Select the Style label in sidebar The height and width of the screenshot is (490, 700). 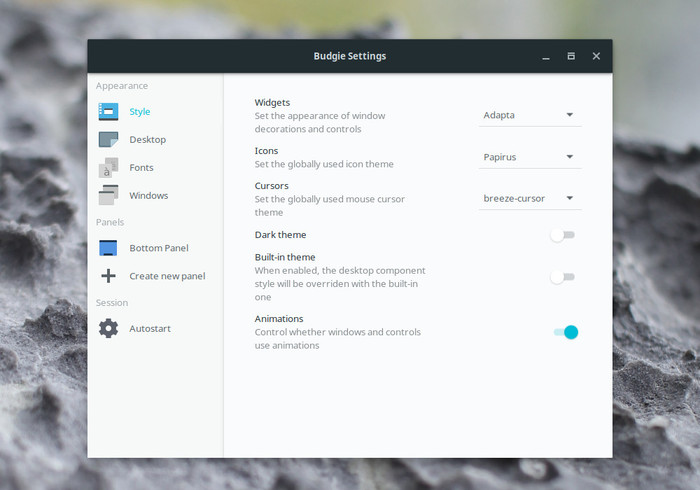point(140,112)
